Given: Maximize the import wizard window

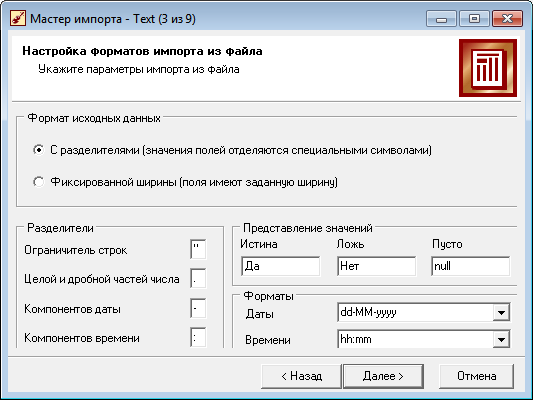Looking at the screenshot, I should (x=474, y=19).
